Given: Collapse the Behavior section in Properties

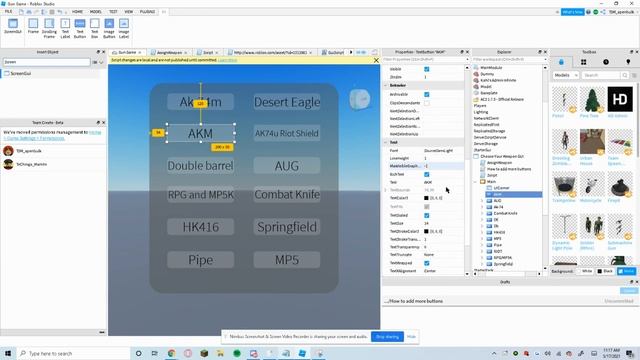Looking at the screenshot, I should coord(386,85).
